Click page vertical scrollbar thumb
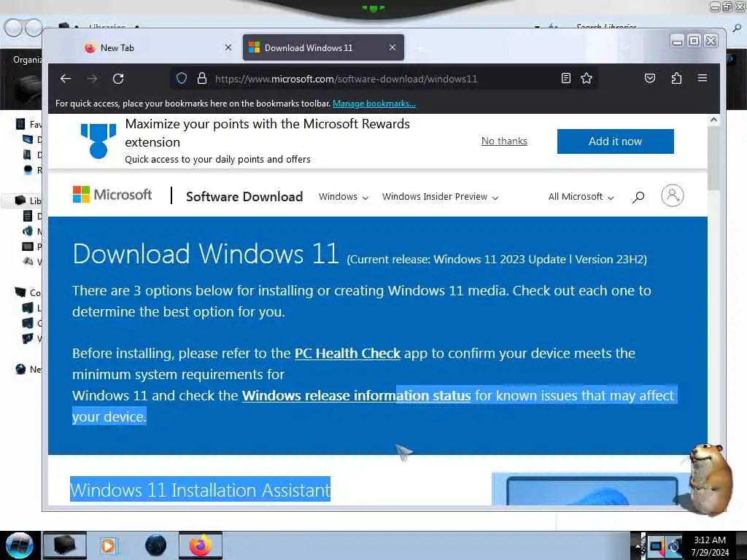 (x=713, y=157)
